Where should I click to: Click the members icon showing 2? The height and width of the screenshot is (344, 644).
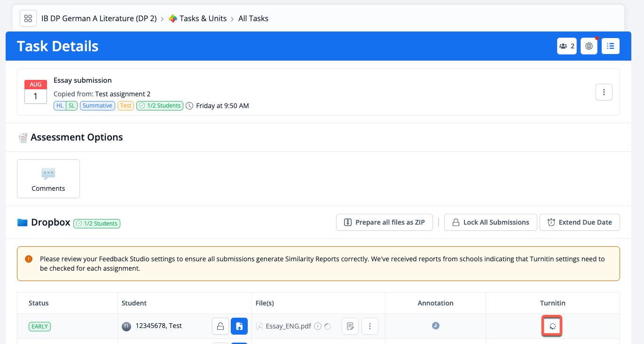566,46
